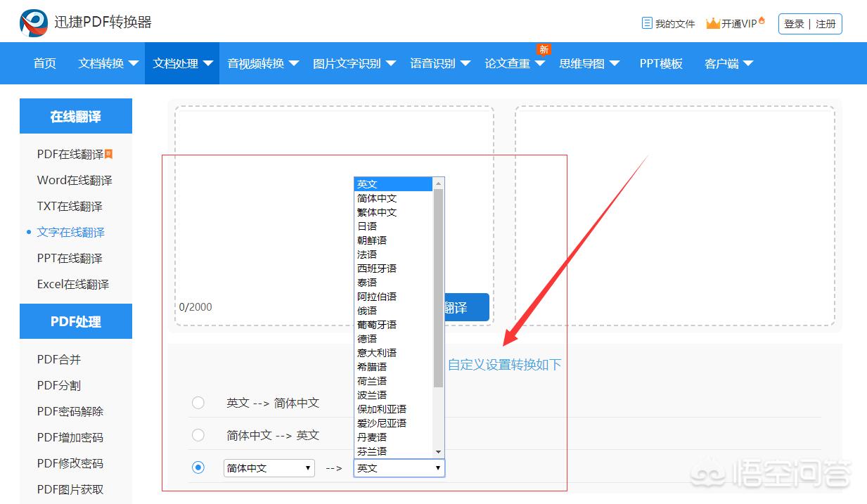Image resolution: width=867 pixels, height=504 pixels.
Task: Click the 新 badge above 论文查重
Action: click(x=544, y=49)
